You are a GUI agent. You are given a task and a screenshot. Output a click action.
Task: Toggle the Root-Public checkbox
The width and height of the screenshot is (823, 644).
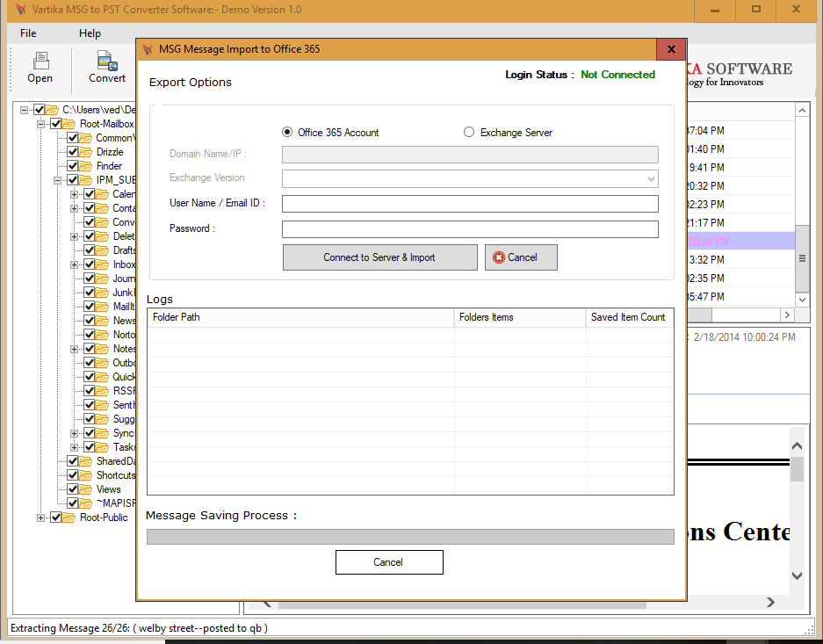(55, 517)
